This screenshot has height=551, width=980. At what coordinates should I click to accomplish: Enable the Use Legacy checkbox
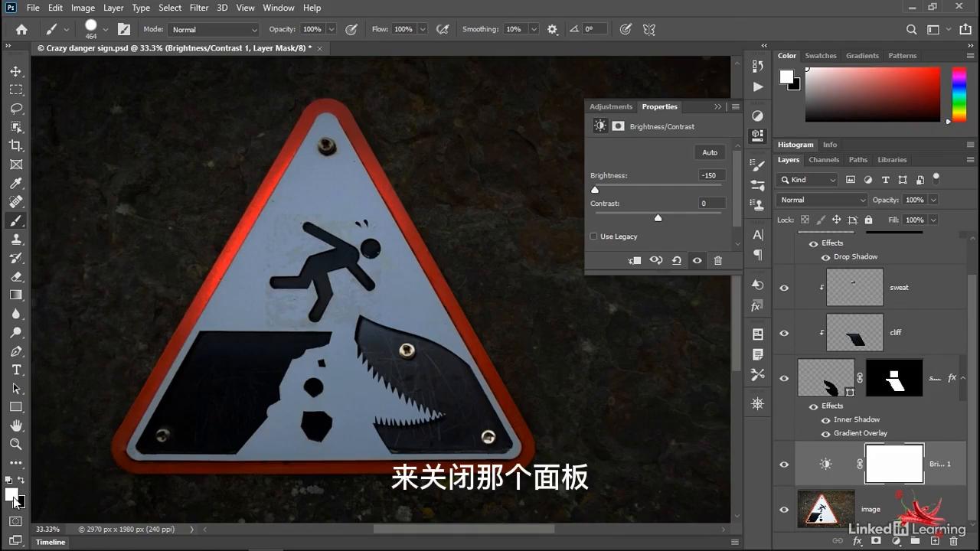pyautogui.click(x=594, y=236)
